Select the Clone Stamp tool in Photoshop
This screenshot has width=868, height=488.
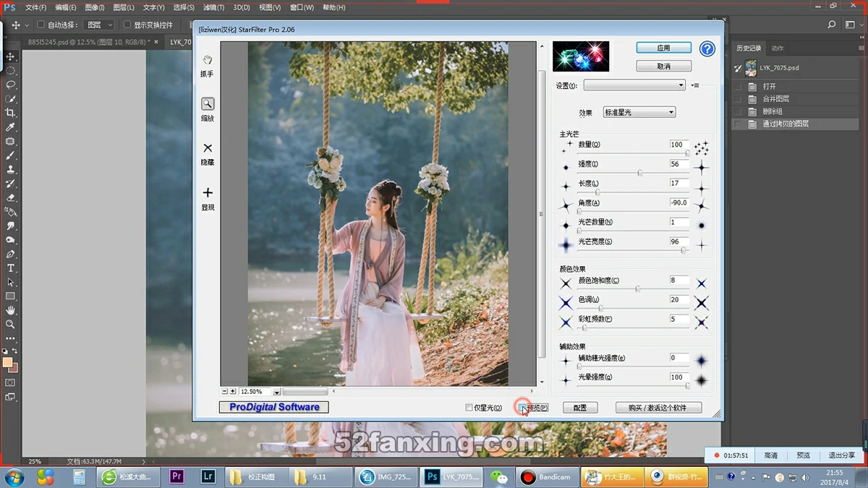click(10, 169)
